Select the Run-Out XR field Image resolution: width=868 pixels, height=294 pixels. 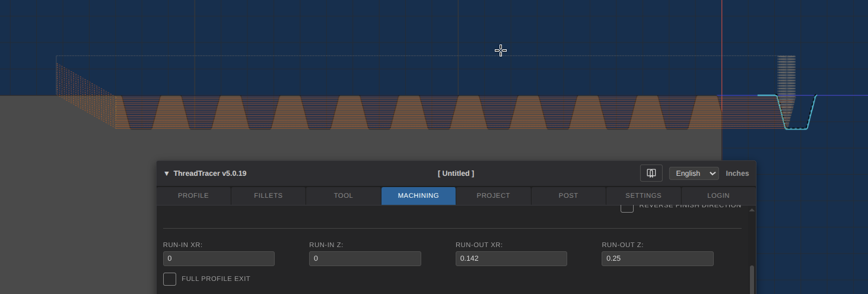511,258
